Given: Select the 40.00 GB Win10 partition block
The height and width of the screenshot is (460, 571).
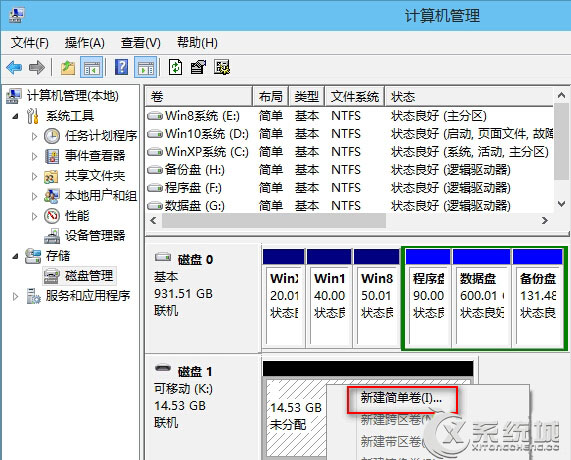Looking at the screenshot, I should 329,298.
